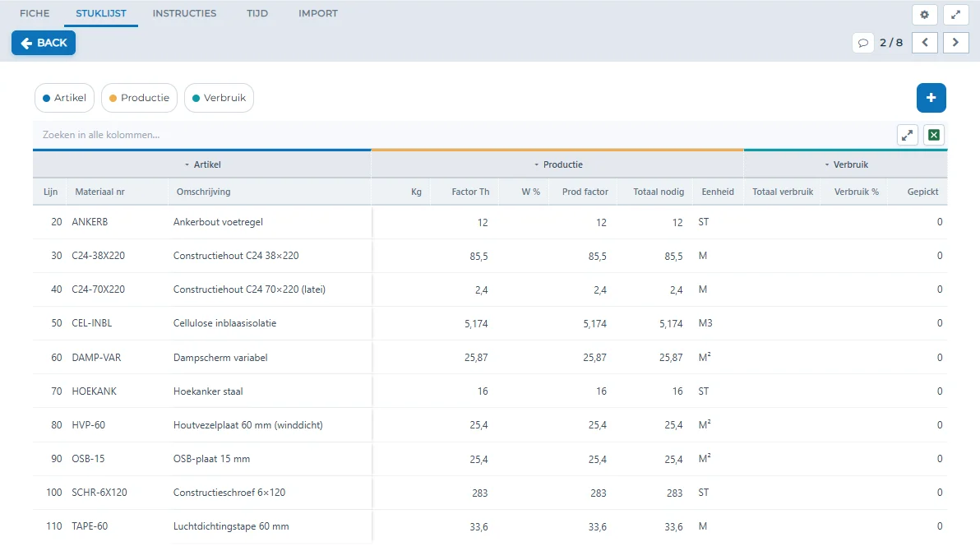
Task: Toggle the Artikel column group chip
Action: pos(64,98)
